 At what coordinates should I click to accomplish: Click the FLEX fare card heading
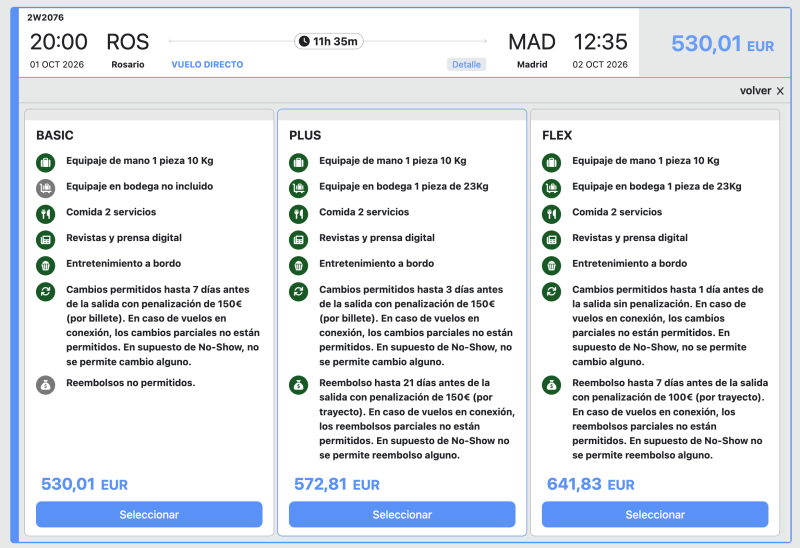(557, 135)
